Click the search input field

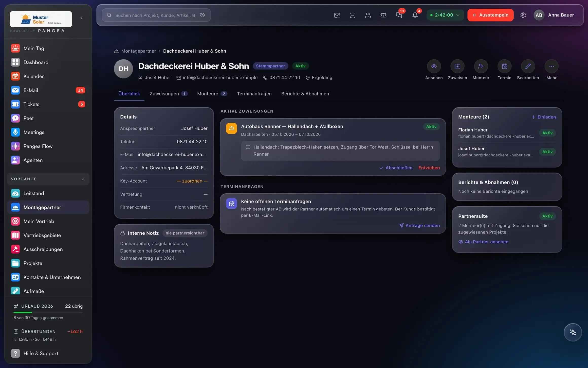click(x=156, y=15)
